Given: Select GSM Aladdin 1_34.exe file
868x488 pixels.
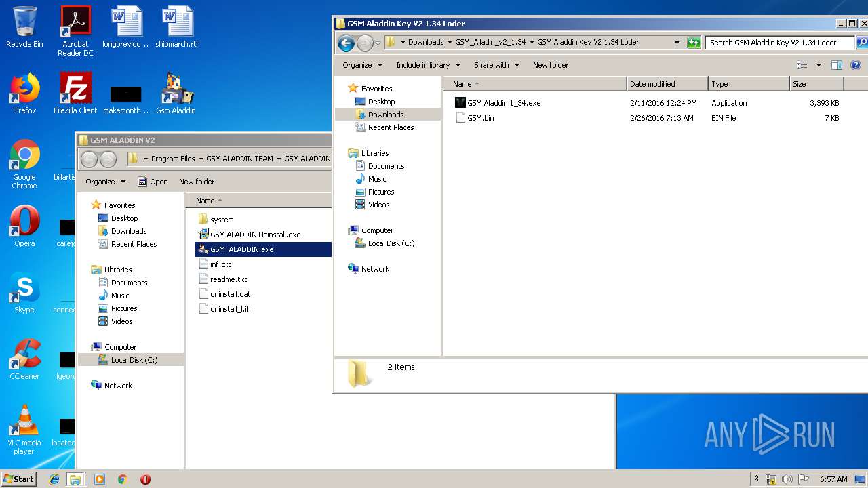Looking at the screenshot, I should 504,103.
